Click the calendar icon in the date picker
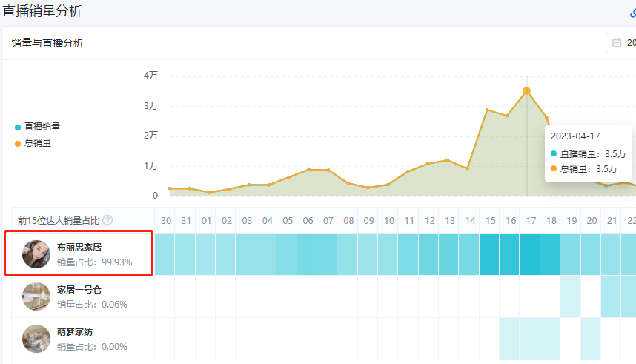 617,43
